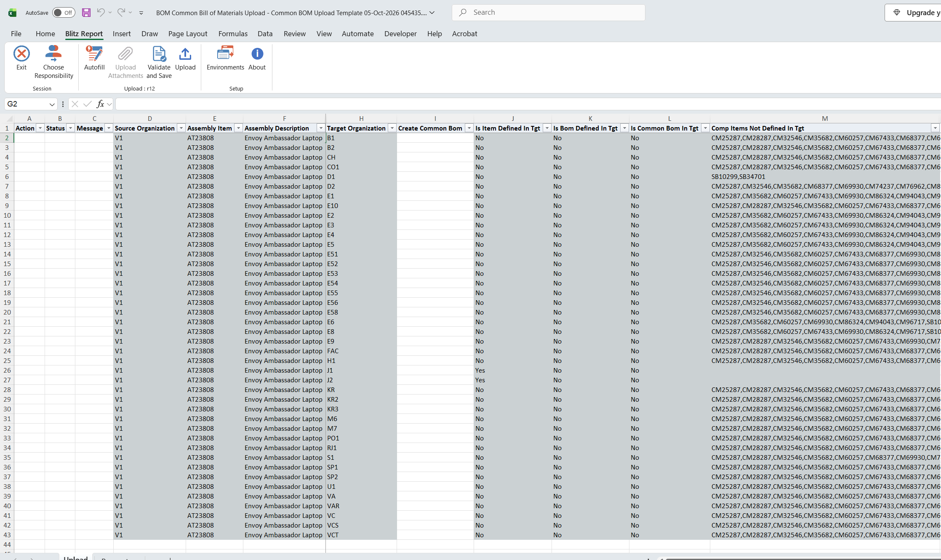Click the Select All corner triangle
This screenshot has width=941, height=560.
[9, 119]
